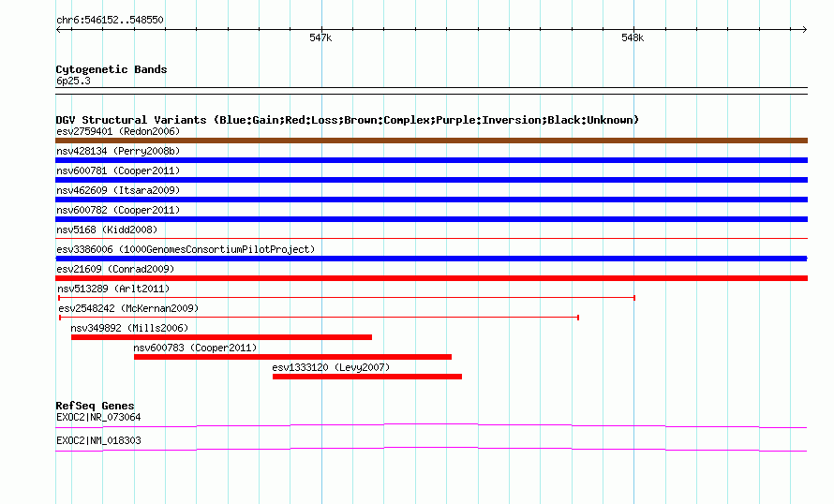Click the red bar under nsv600783

(293, 357)
